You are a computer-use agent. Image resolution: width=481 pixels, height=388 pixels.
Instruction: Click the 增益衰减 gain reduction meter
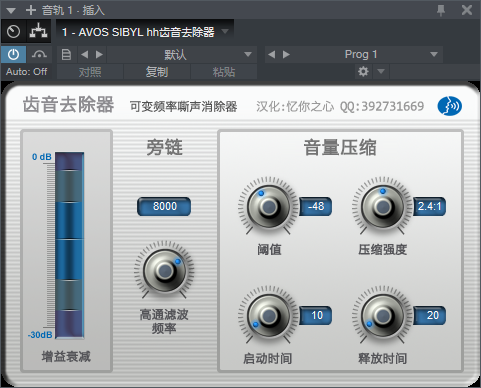tap(69, 245)
